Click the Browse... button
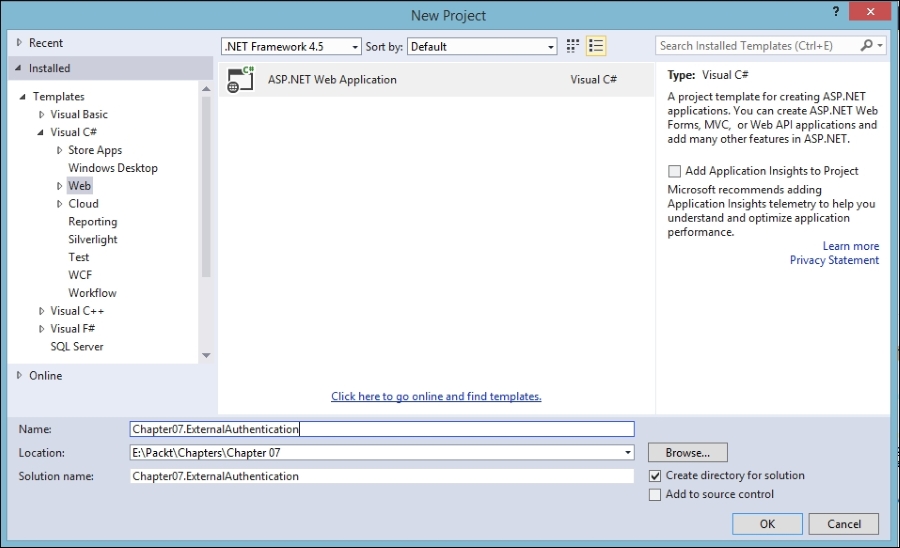The width and height of the screenshot is (900, 548). 687,453
